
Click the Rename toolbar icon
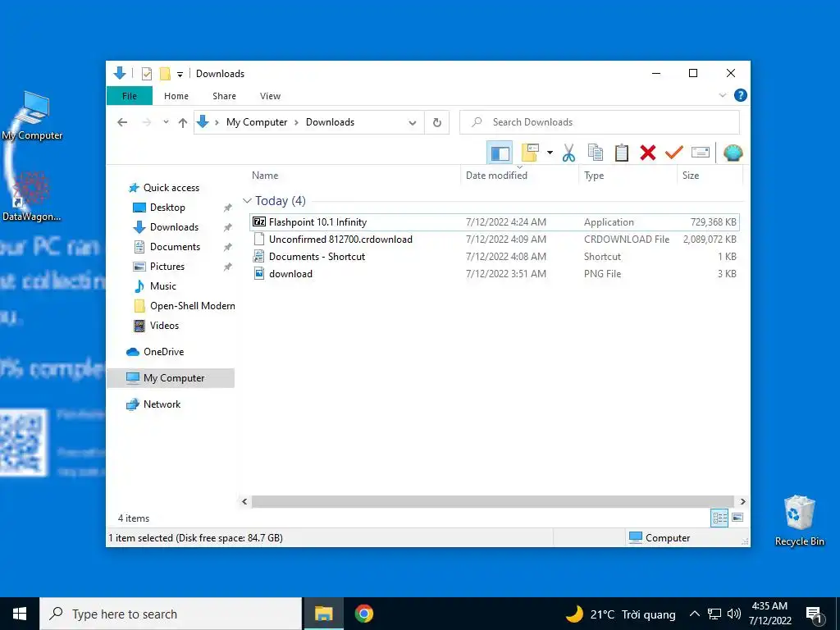(701, 153)
